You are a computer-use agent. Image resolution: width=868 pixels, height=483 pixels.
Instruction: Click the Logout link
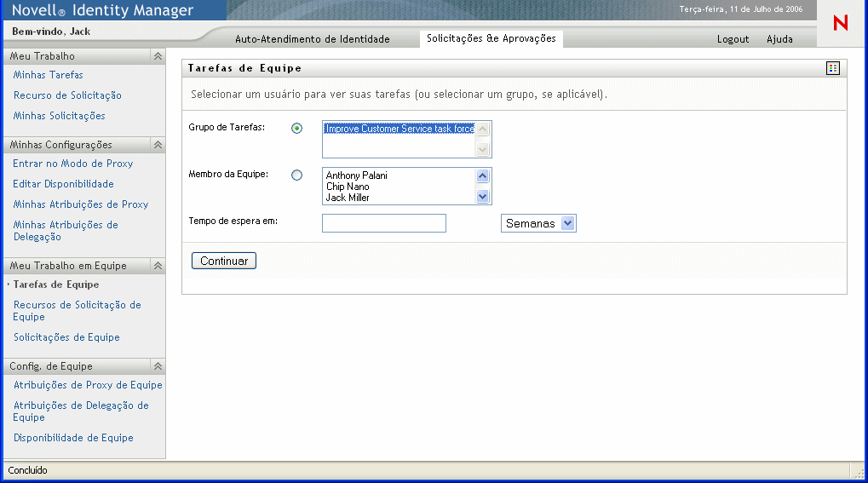point(733,39)
